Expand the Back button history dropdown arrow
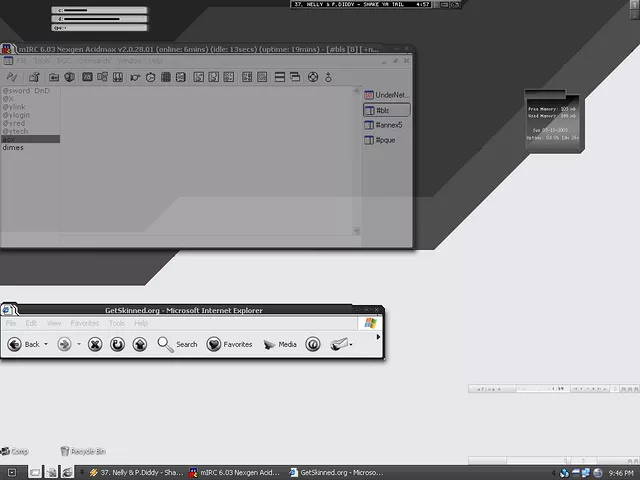 point(46,344)
